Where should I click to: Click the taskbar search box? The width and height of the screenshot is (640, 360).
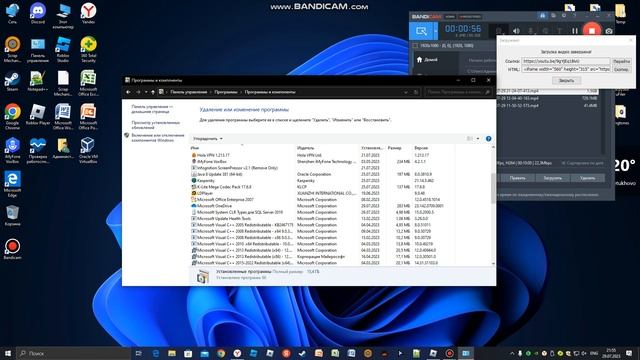[x=73, y=353]
